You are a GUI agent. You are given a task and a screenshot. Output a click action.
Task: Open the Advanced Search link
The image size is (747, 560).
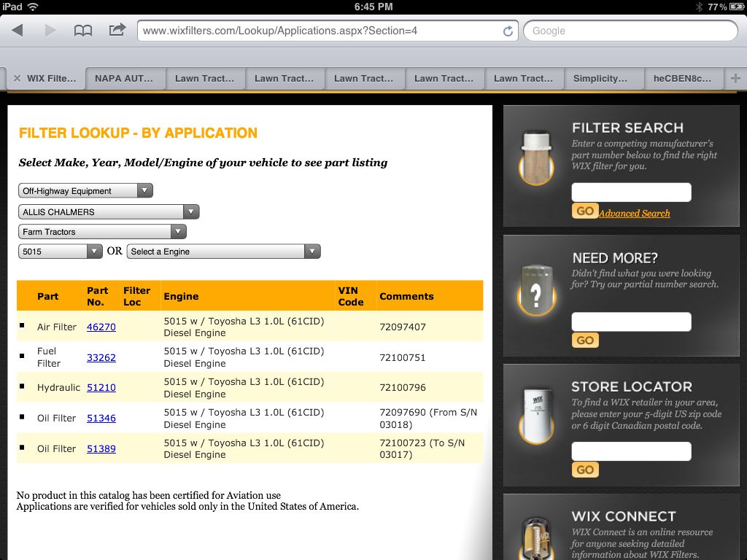pyautogui.click(x=635, y=214)
